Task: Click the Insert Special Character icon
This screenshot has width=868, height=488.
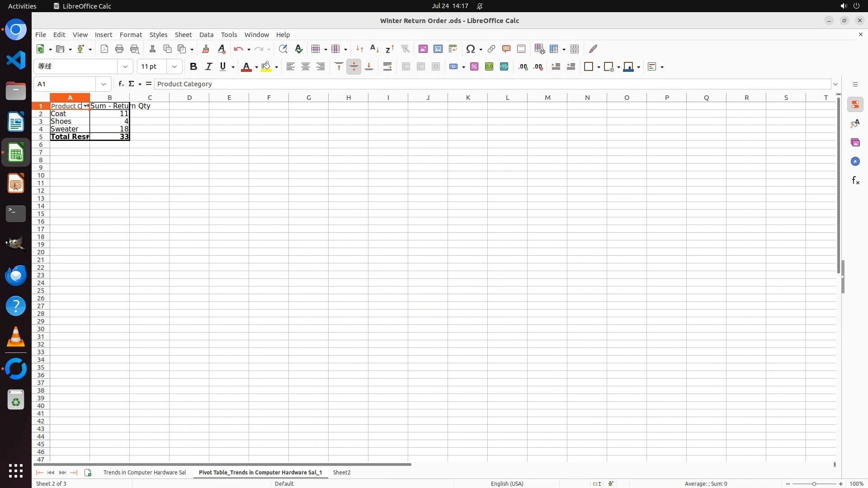Action: (x=471, y=49)
